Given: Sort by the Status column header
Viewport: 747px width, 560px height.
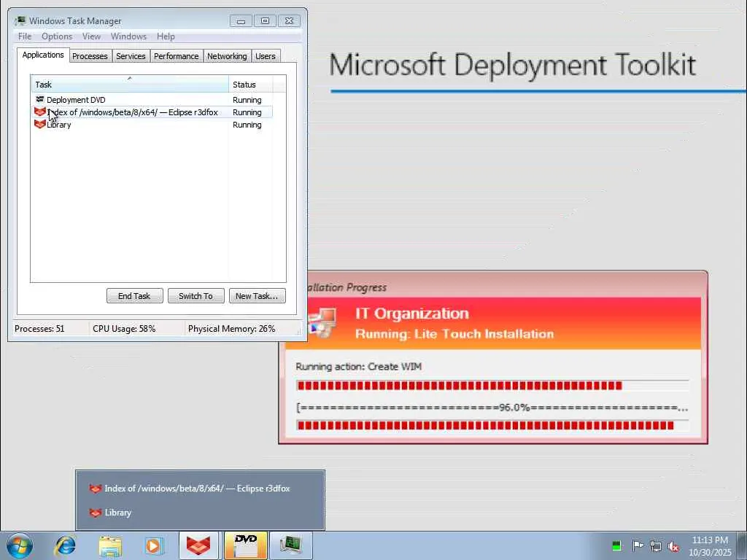Looking at the screenshot, I should point(251,85).
